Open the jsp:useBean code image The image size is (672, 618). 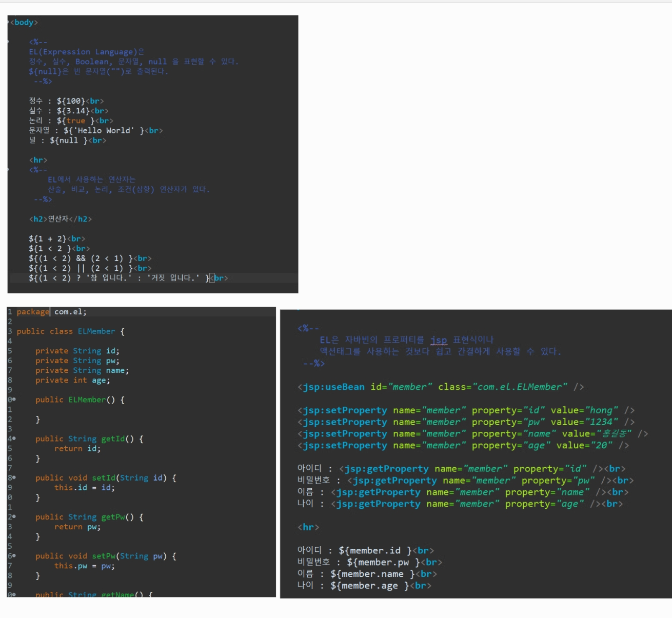coord(476,454)
